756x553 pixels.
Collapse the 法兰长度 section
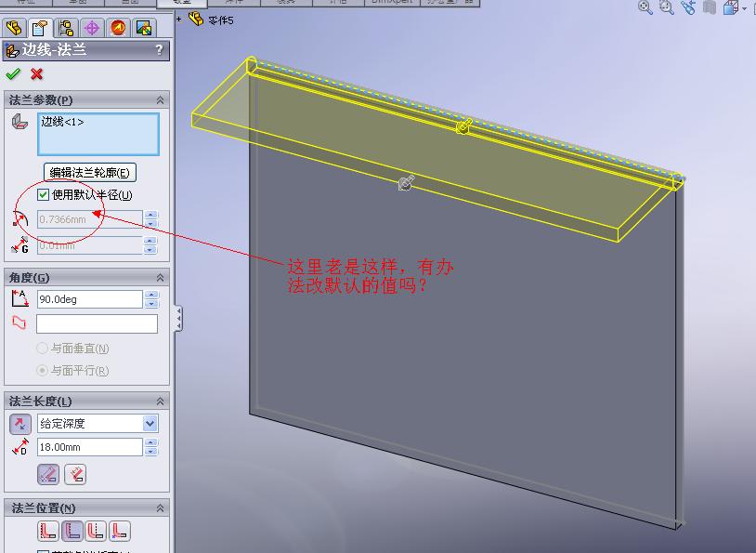[160, 401]
